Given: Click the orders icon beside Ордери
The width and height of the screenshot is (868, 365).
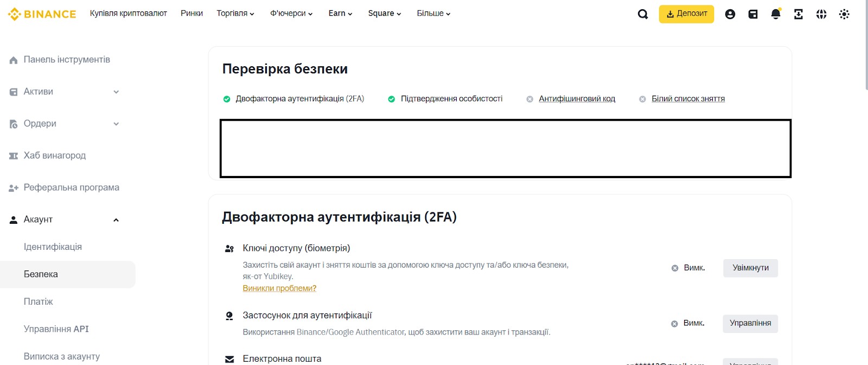Looking at the screenshot, I should tap(14, 124).
